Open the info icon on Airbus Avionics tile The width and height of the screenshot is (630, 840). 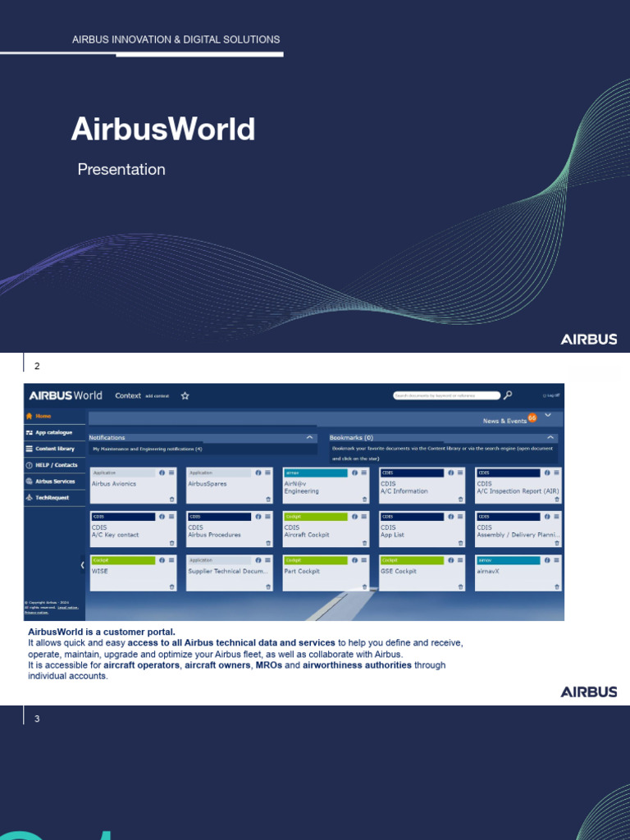tap(162, 473)
